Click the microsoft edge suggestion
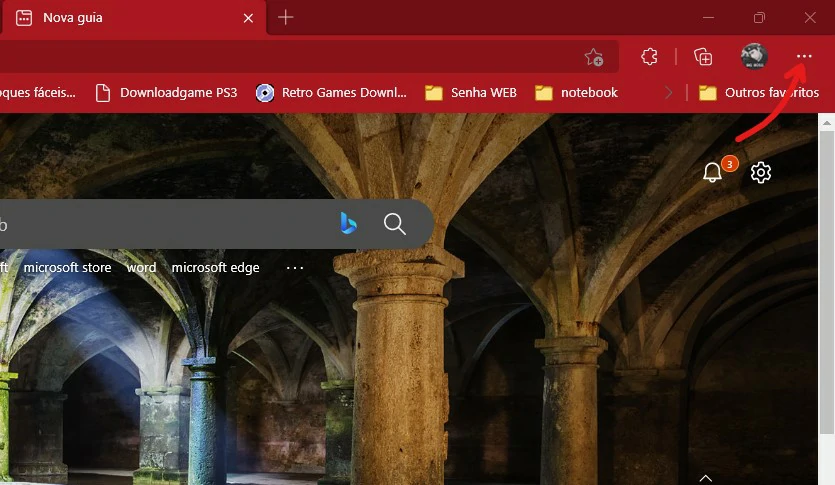This screenshot has width=835, height=485. pyautogui.click(x=215, y=267)
